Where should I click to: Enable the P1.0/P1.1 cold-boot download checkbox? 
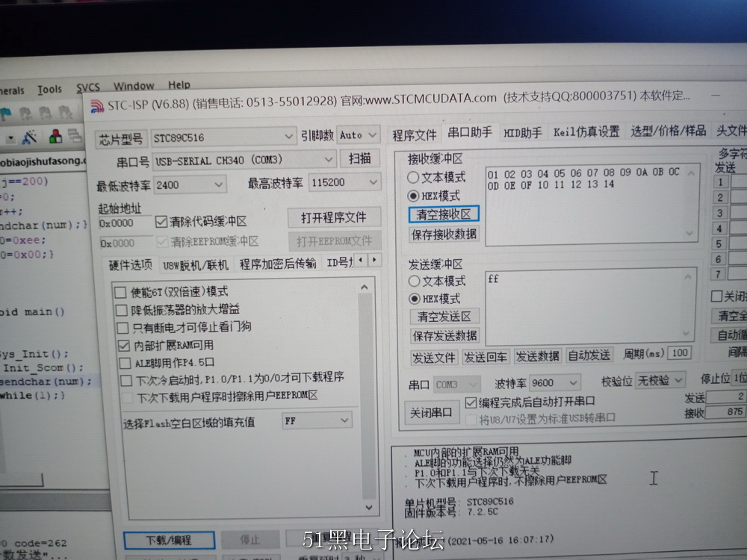point(126,381)
